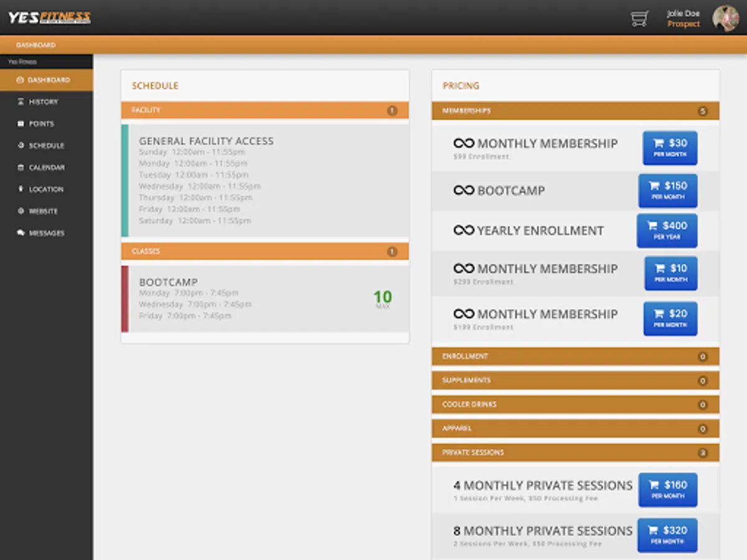Select the 8 Monthly Private Sessions title
This screenshot has height=560, width=747.
click(543, 531)
